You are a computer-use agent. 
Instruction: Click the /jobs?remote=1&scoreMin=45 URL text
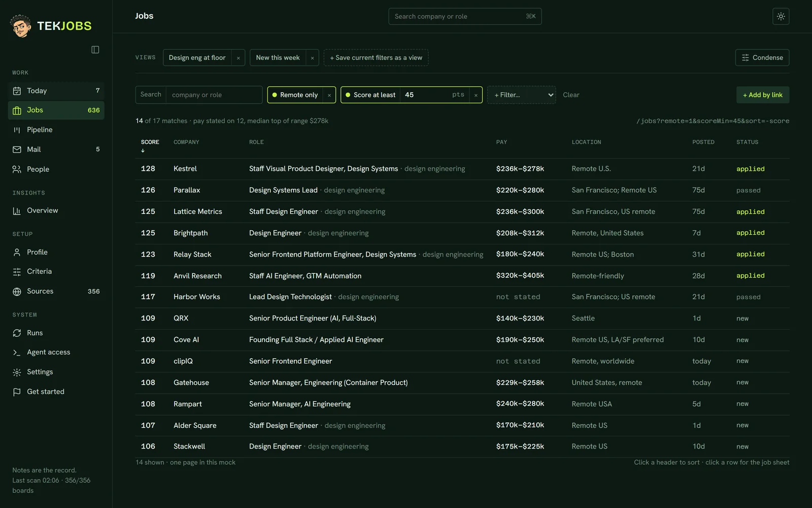click(x=713, y=121)
